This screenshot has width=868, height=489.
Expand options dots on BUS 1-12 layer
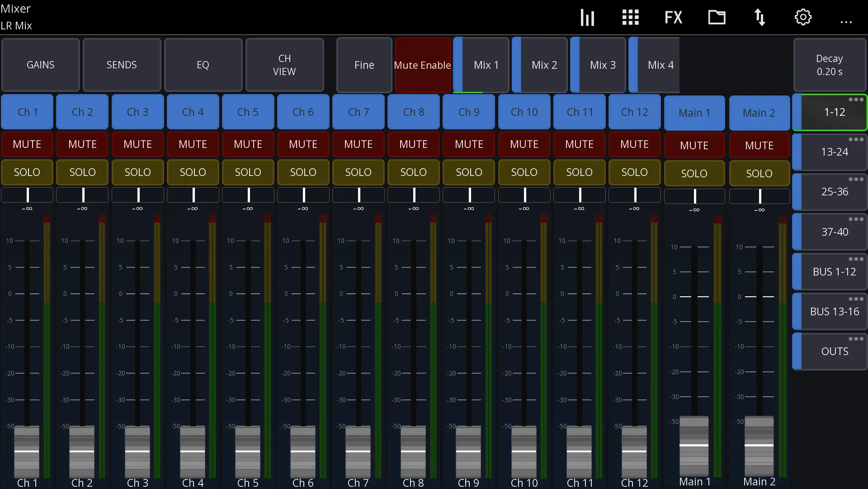click(856, 259)
